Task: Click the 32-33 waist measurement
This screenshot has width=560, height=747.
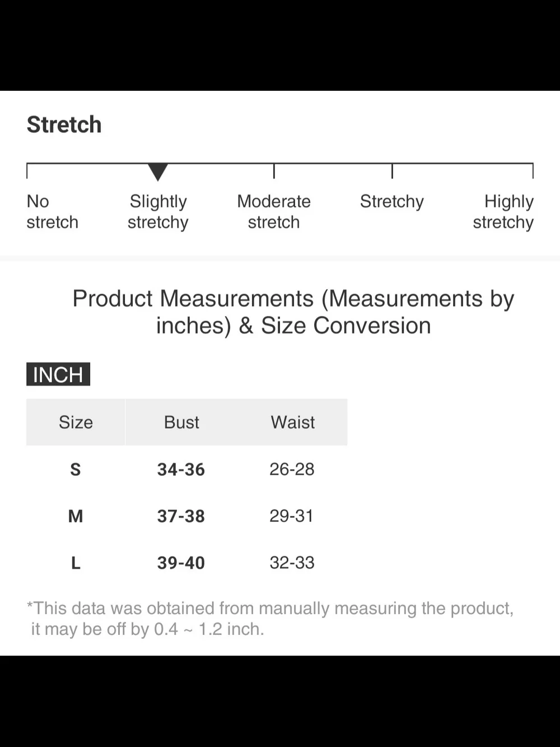Action: [292, 563]
